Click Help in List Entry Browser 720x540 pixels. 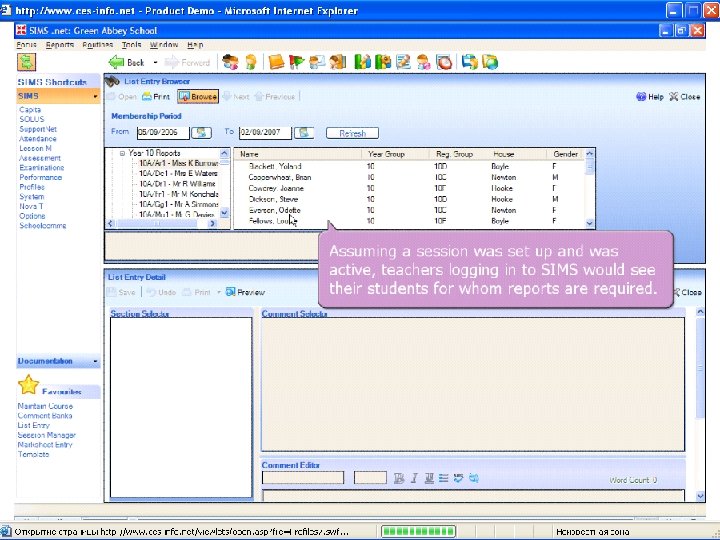point(650,96)
